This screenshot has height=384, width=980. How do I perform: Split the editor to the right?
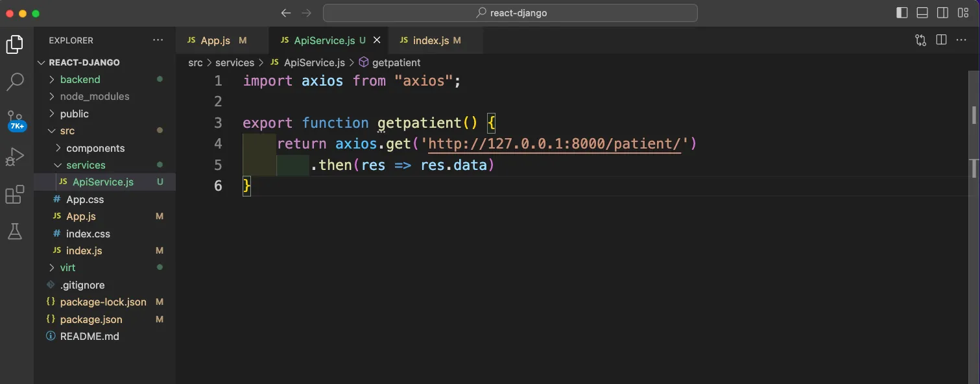[941, 40]
